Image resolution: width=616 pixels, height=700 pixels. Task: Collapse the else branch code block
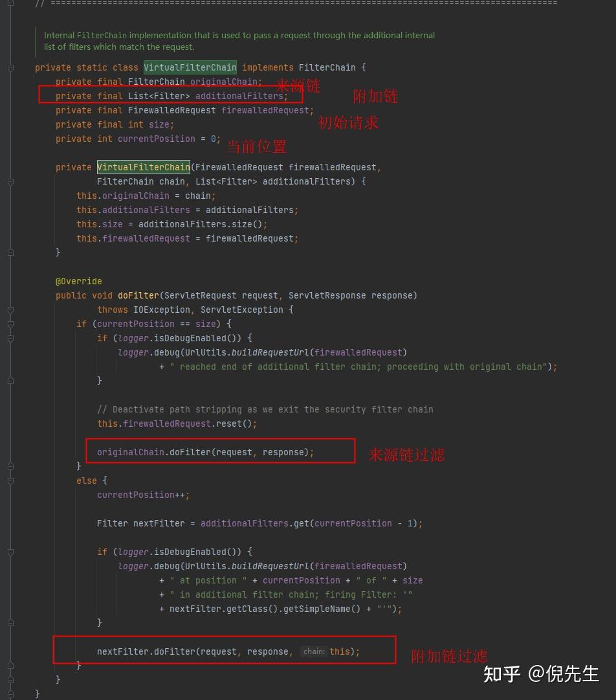[x=10, y=480]
